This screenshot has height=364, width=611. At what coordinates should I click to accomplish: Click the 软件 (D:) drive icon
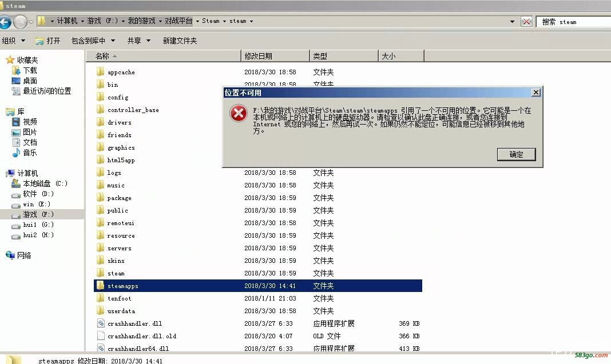(x=15, y=194)
